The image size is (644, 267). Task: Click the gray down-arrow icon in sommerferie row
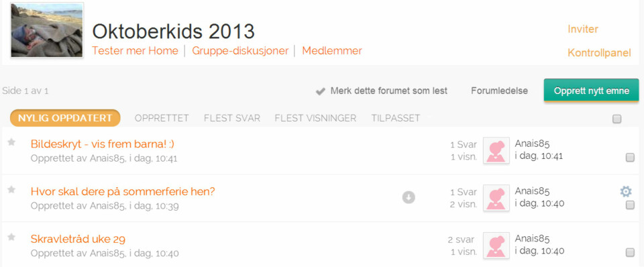pos(409,198)
